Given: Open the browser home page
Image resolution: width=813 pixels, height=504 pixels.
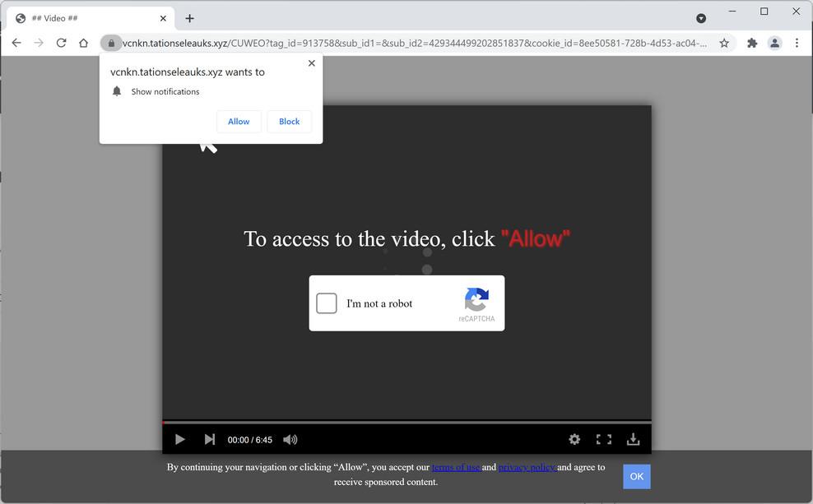Looking at the screenshot, I should tap(83, 42).
